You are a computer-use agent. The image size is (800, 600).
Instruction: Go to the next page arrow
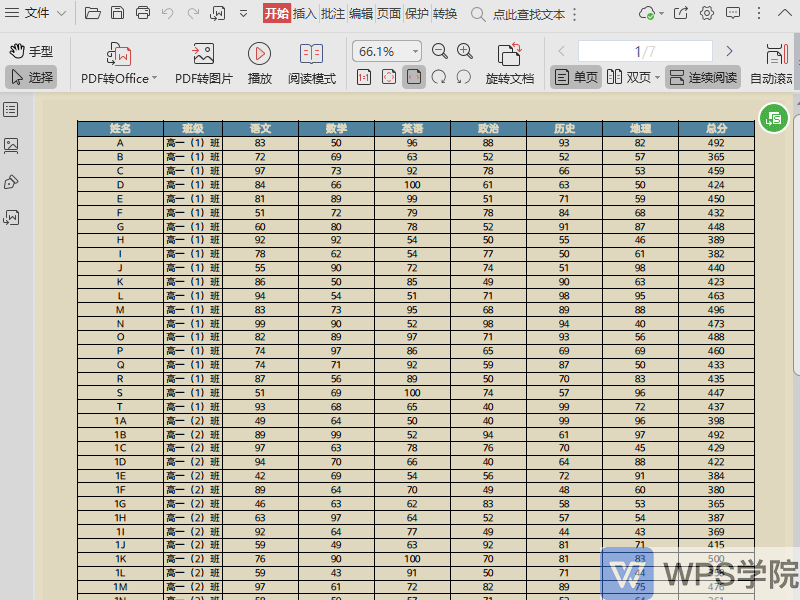pos(729,51)
